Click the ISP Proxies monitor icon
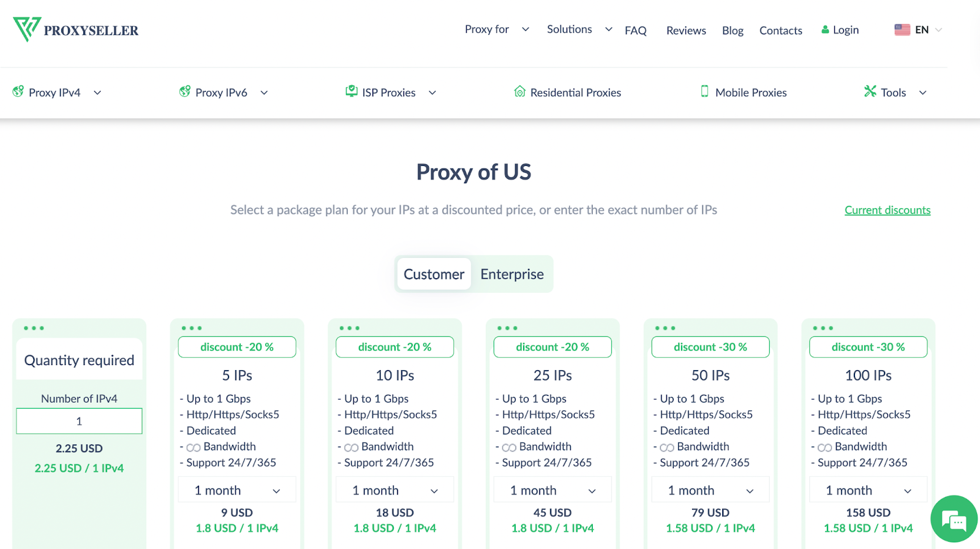980x549 pixels. pyautogui.click(x=352, y=91)
